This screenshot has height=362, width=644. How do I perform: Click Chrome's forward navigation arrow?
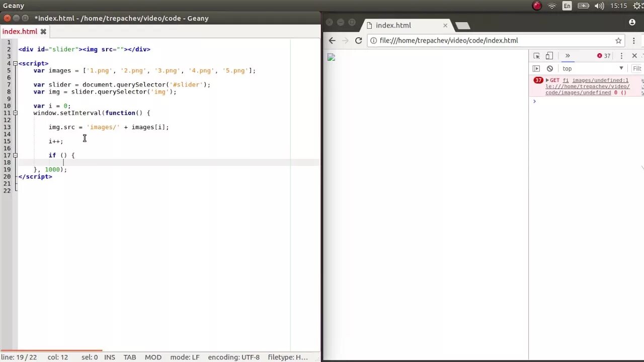point(345,41)
